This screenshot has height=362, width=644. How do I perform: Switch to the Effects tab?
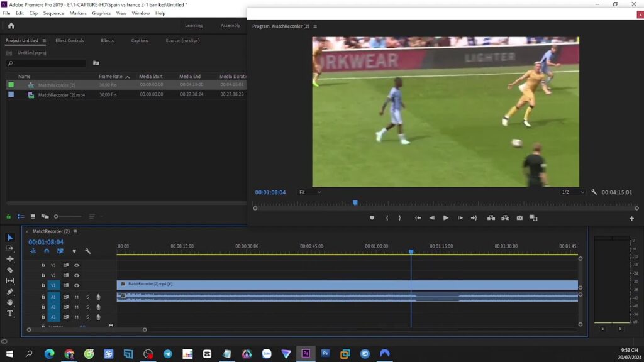click(x=107, y=40)
